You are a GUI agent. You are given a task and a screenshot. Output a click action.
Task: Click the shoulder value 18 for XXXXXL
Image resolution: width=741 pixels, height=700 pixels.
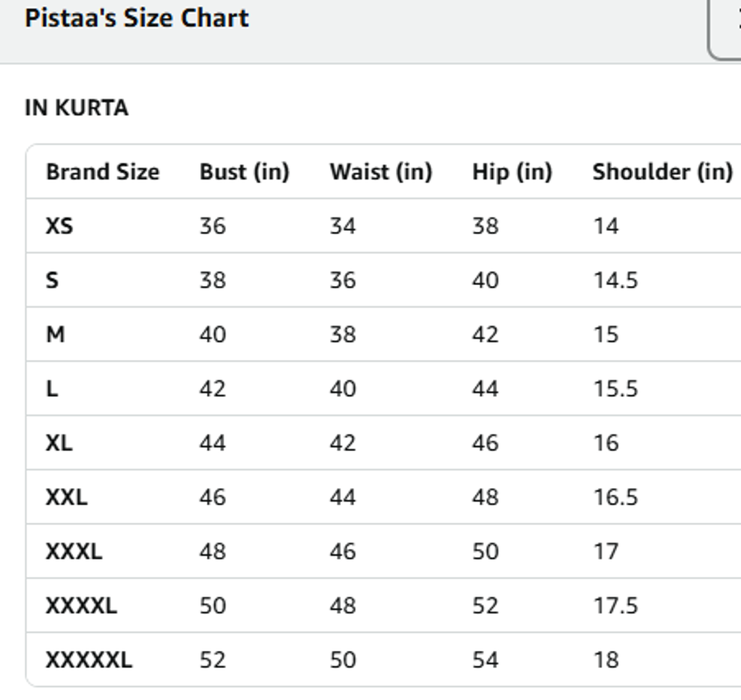pyautogui.click(x=606, y=660)
